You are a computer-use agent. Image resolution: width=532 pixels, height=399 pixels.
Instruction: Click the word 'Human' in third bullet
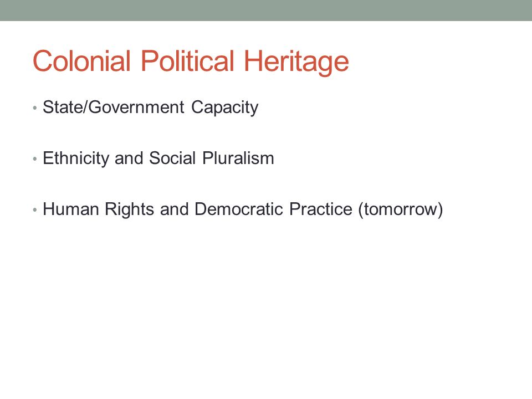pyautogui.click(x=71, y=209)
